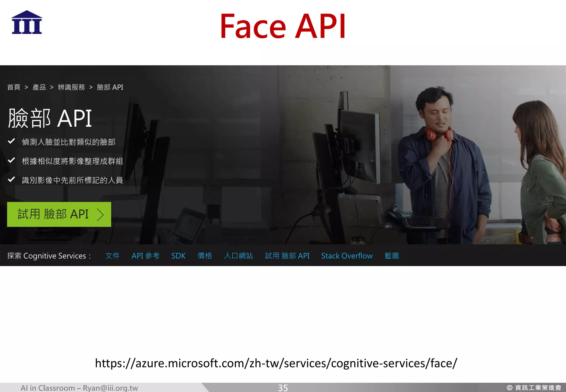Go to the 產品 breadcrumb
The height and width of the screenshot is (392, 566).
coord(39,87)
